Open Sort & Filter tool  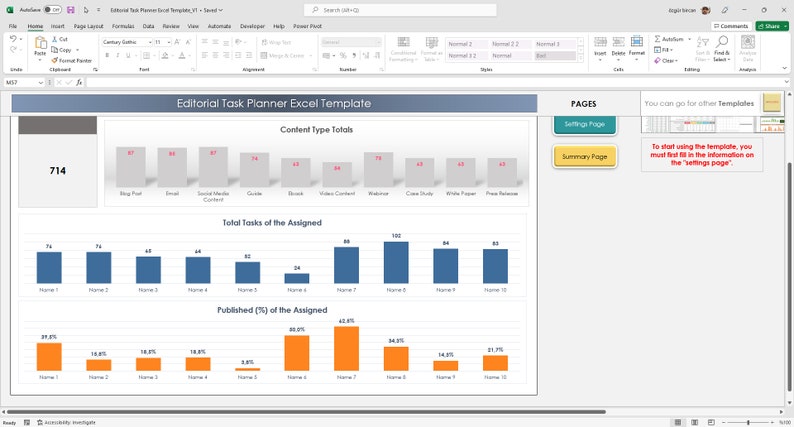702,42
